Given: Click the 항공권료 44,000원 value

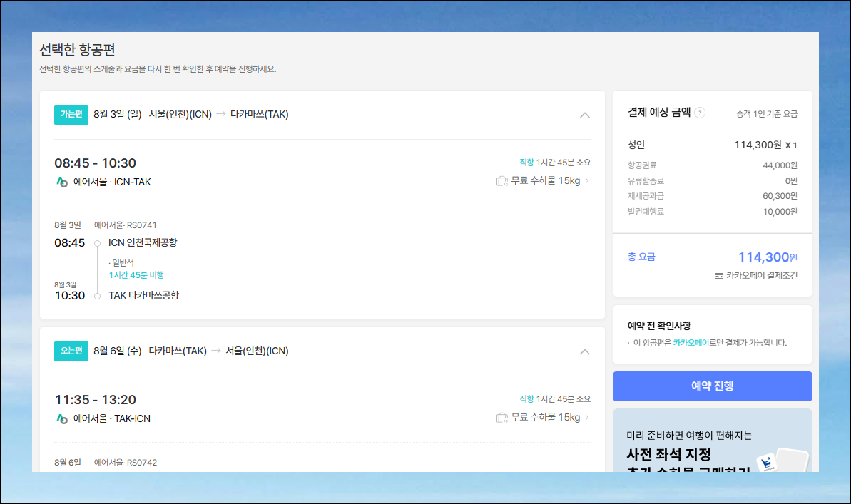Looking at the screenshot, I should pos(780,165).
